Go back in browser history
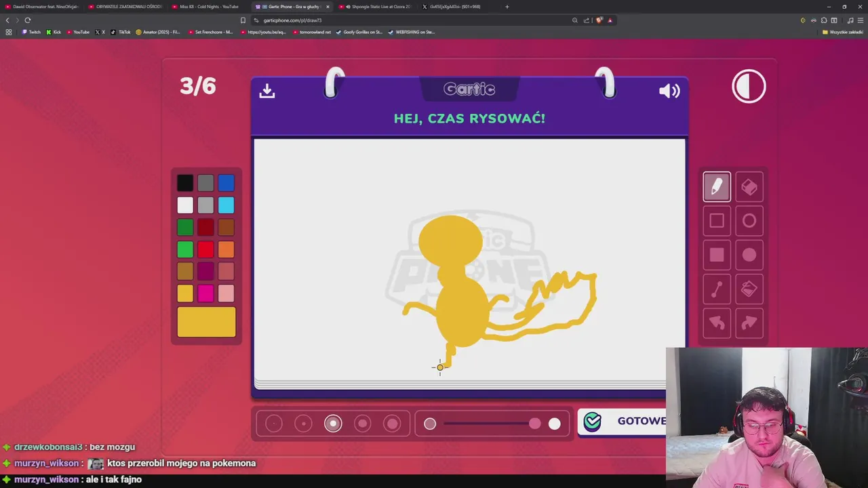 click(7, 20)
